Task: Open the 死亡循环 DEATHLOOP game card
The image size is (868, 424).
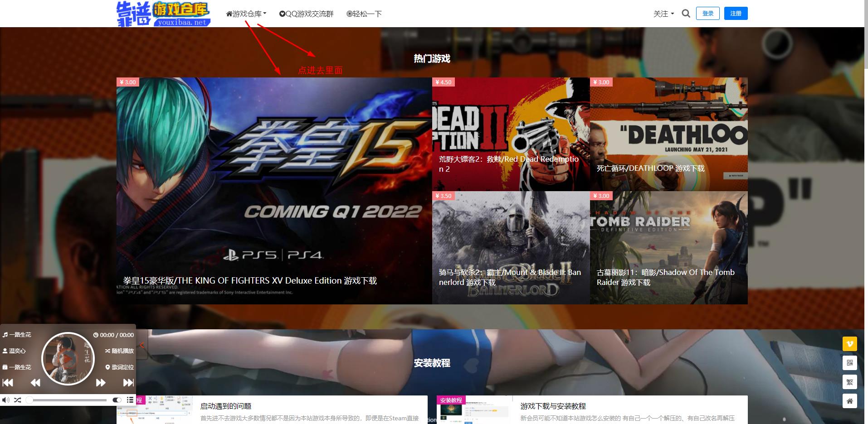Action: coord(668,134)
